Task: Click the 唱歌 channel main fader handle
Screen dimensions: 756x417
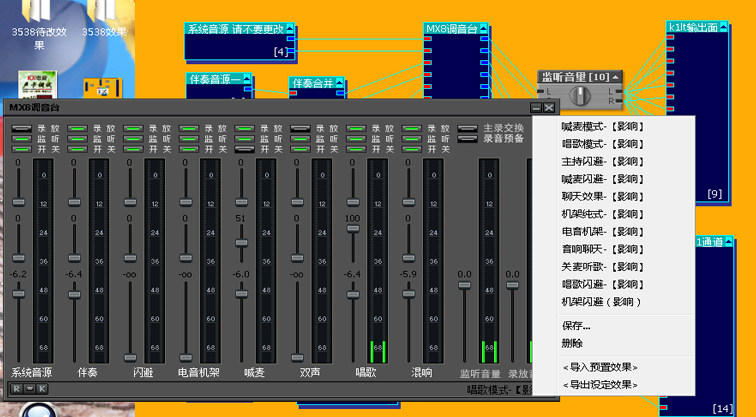Action: tap(353, 294)
